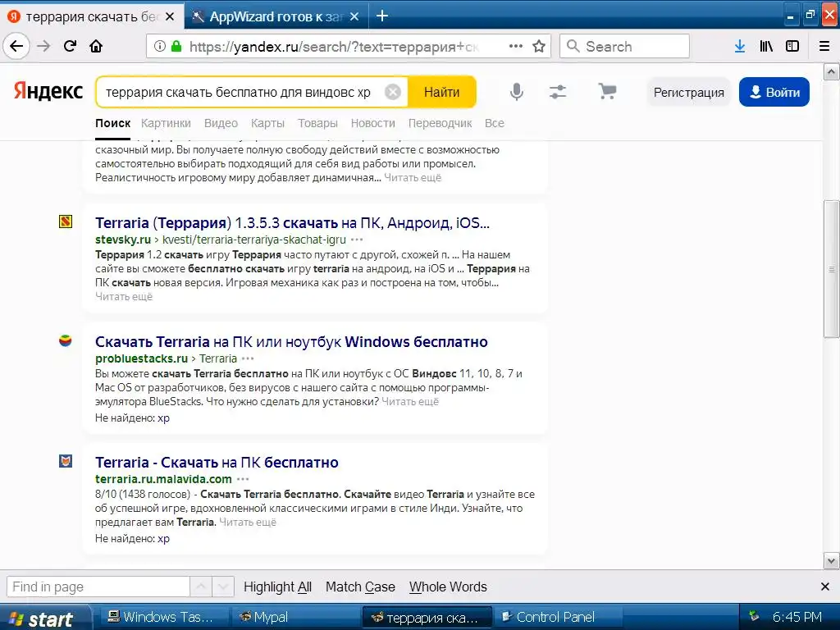Open the browser home page

(x=96, y=46)
